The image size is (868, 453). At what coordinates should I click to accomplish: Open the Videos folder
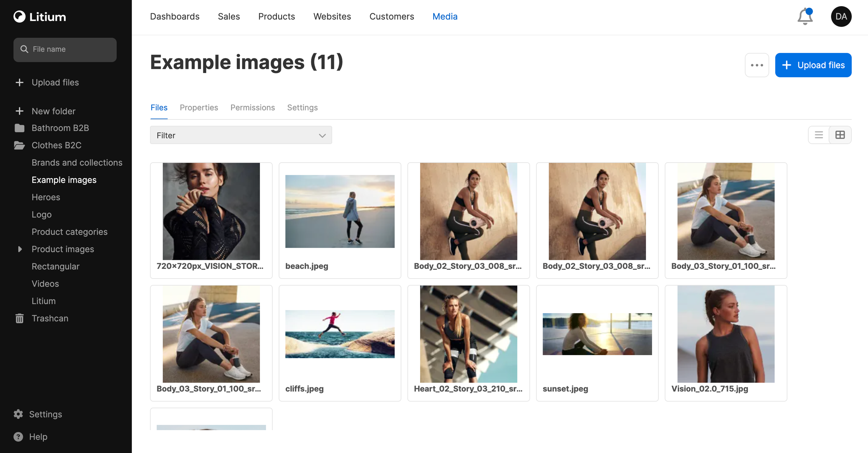45,284
